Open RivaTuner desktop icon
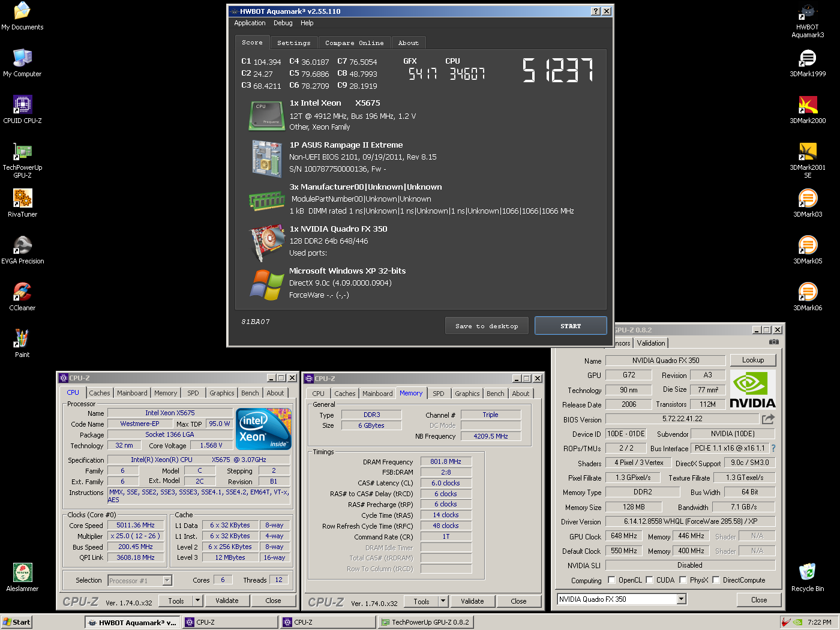The height and width of the screenshot is (630, 840). [x=22, y=203]
